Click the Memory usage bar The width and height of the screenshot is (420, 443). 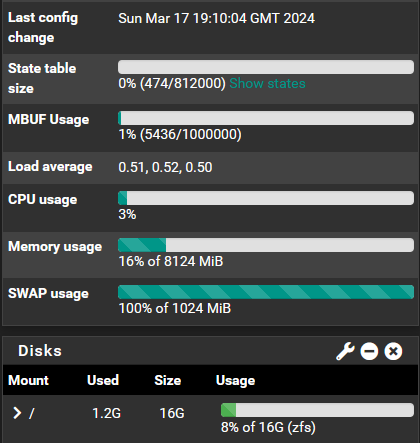click(x=266, y=245)
